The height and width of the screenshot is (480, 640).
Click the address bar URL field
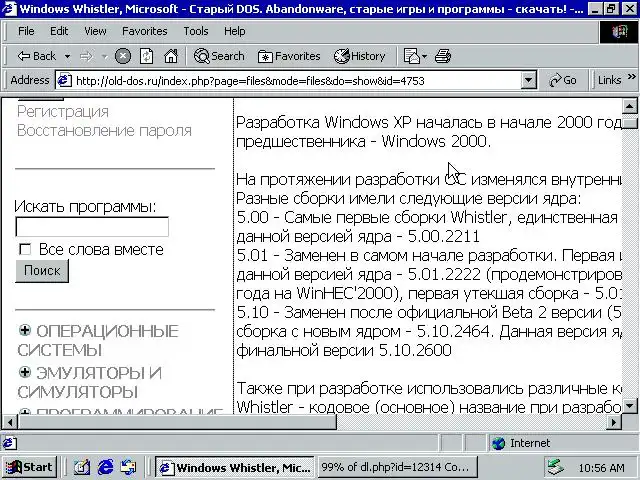point(297,81)
